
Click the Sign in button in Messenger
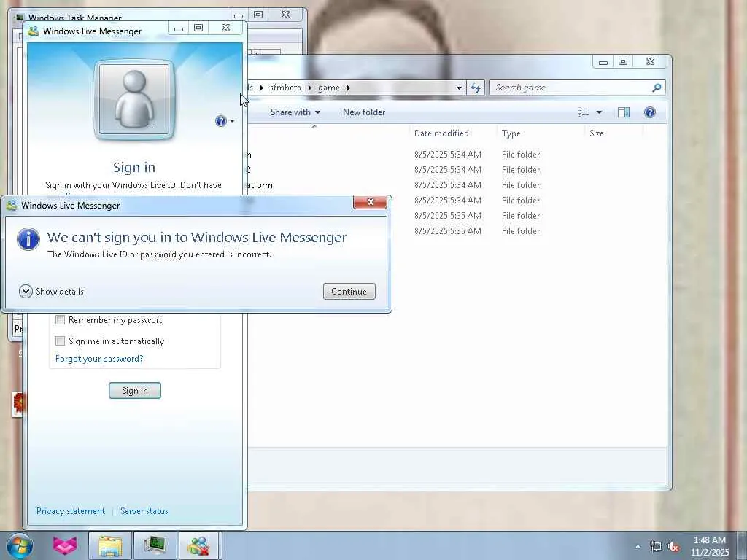pyautogui.click(x=135, y=391)
